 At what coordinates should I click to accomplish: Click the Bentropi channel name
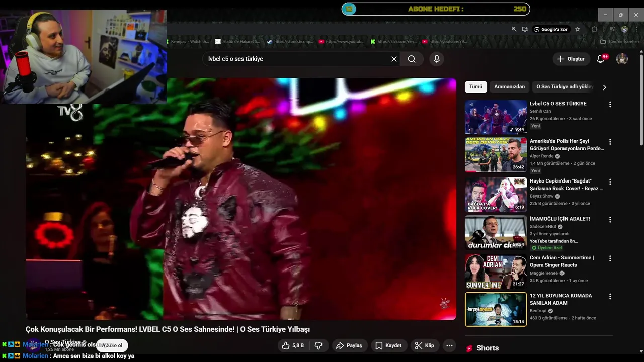(x=538, y=311)
